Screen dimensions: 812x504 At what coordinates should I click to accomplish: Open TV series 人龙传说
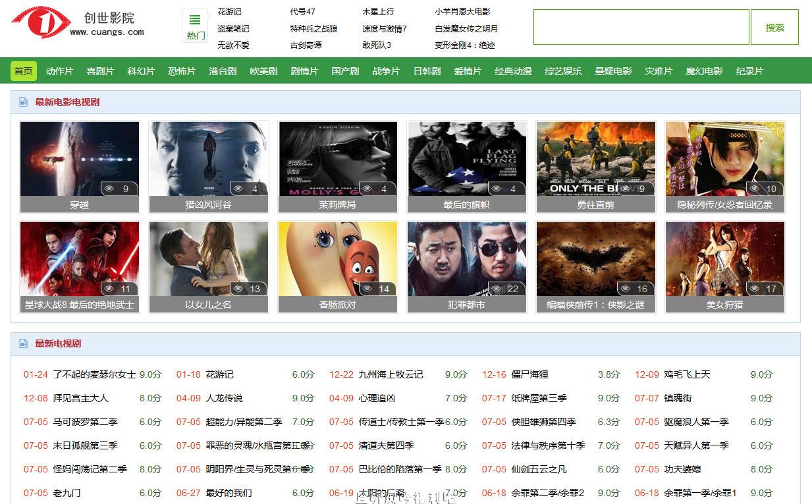point(224,398)
